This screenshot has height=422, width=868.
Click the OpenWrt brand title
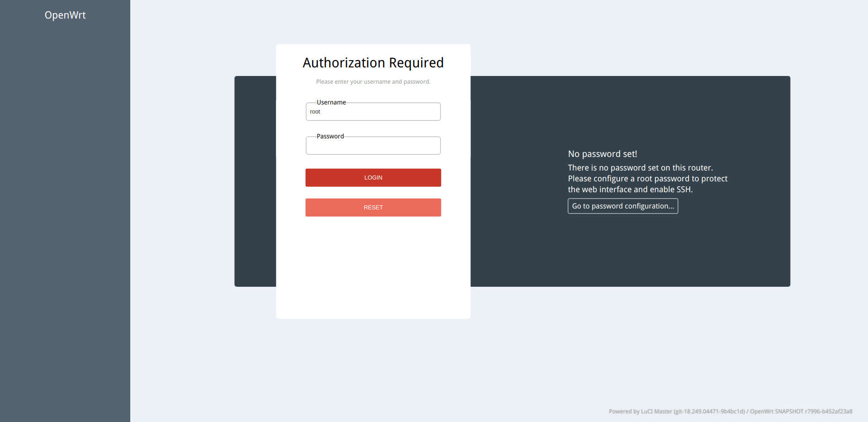point(65,15)
